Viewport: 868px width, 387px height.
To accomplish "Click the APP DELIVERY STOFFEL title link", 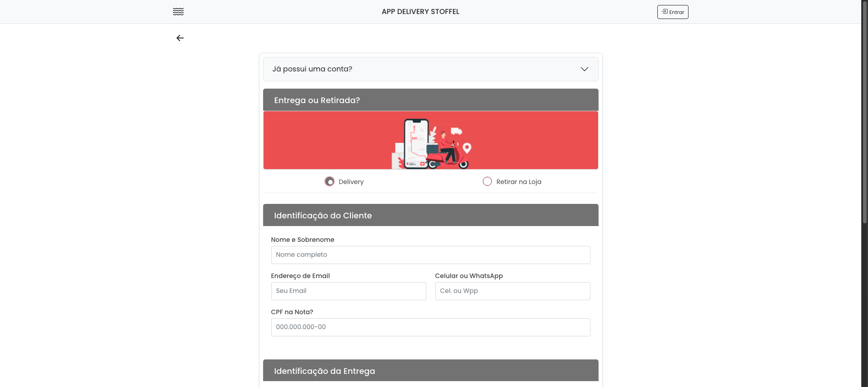I will click(x=420, y=12).
